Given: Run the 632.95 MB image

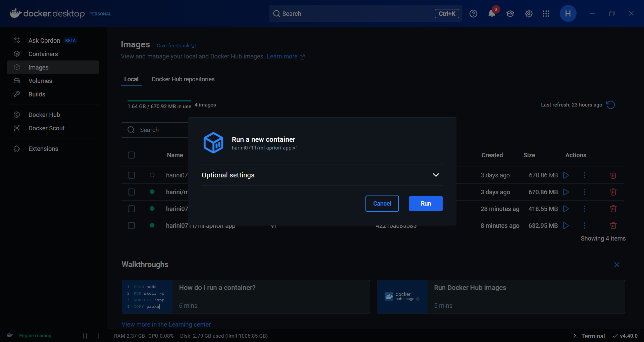Looking at the screenshot, I should pyautogui.click(x=566, y=225).
